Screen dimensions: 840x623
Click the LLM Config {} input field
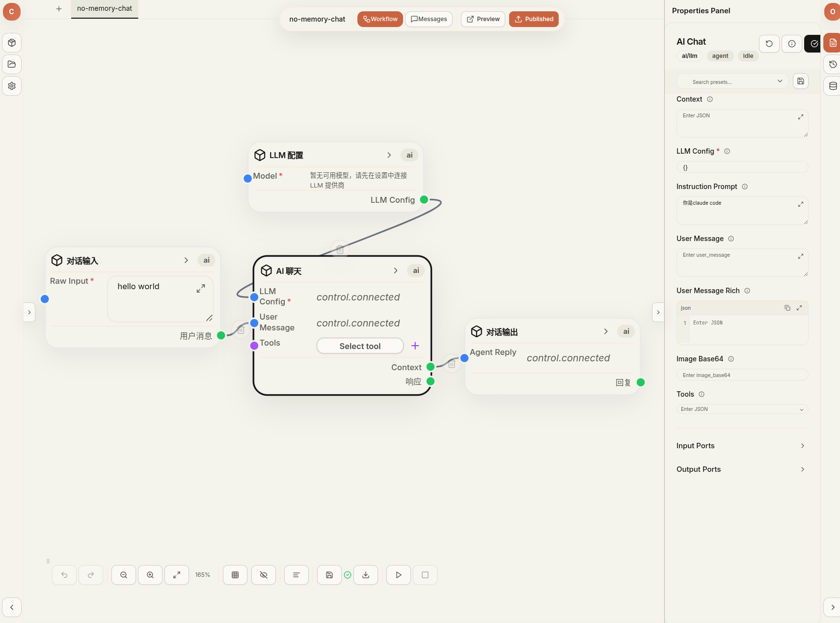742,167
